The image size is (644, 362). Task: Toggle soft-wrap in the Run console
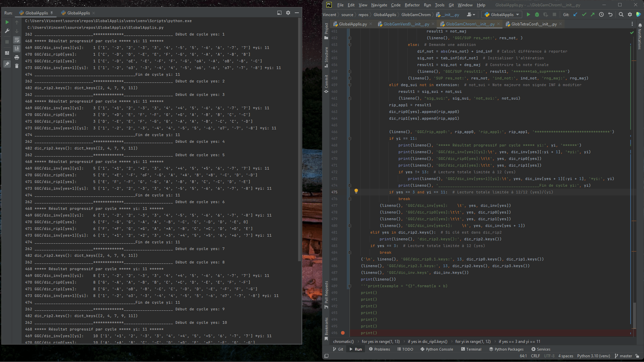point(17,40)
